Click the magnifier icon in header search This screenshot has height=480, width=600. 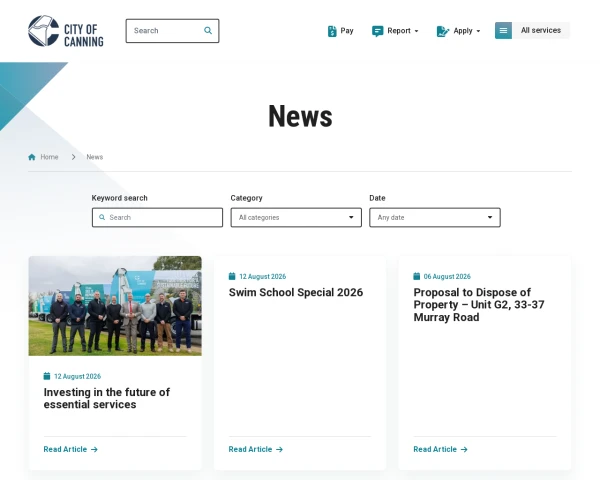click(x=208, y=31)
